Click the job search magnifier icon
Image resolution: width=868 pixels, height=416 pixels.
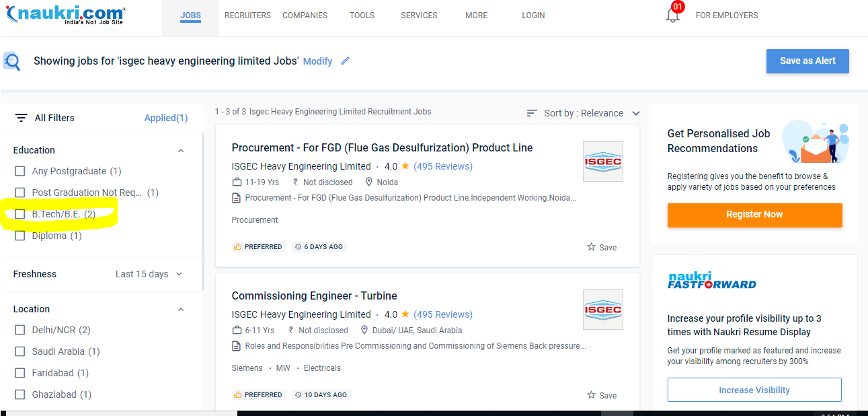[11, 61]
